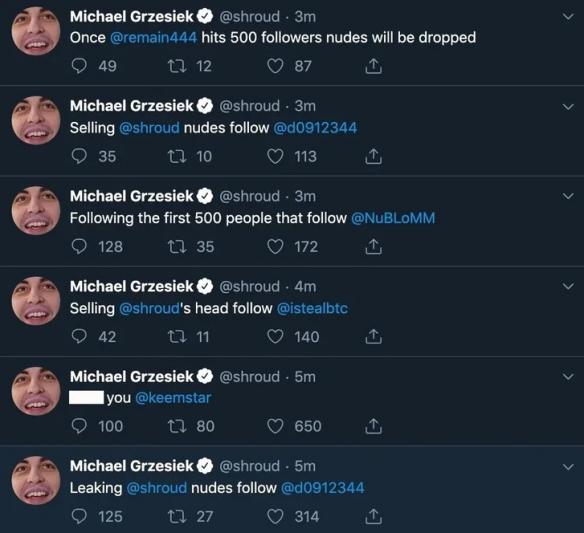Expand options for the @NuBLoMM tweet

(x=568, y=196)
